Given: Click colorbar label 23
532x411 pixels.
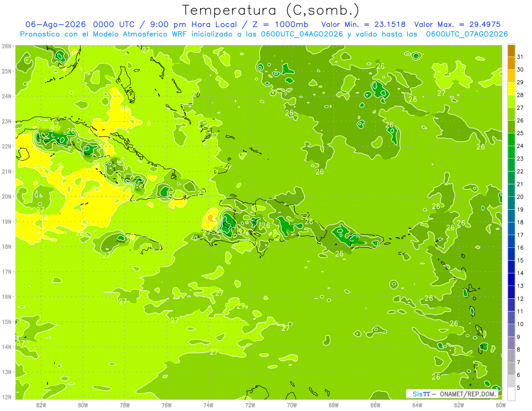Looking at the screenshot, I should click(x=520, y=159).
